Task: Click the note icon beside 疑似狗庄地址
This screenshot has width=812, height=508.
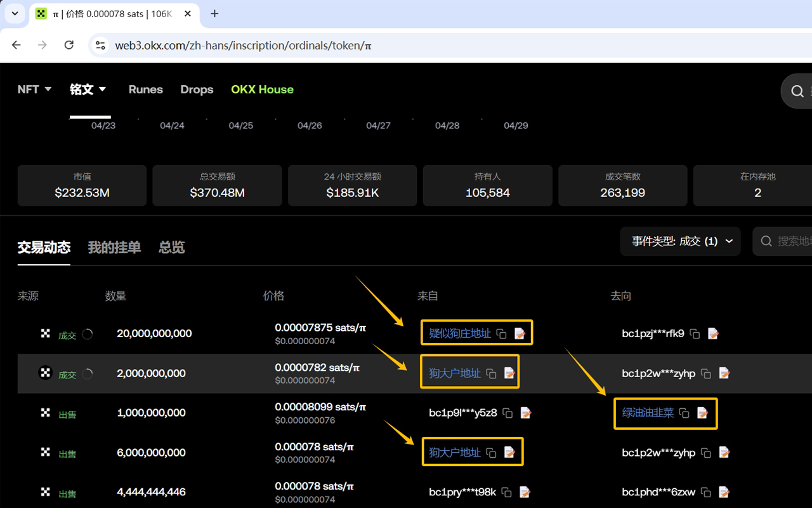Action: tap(520, 333)
